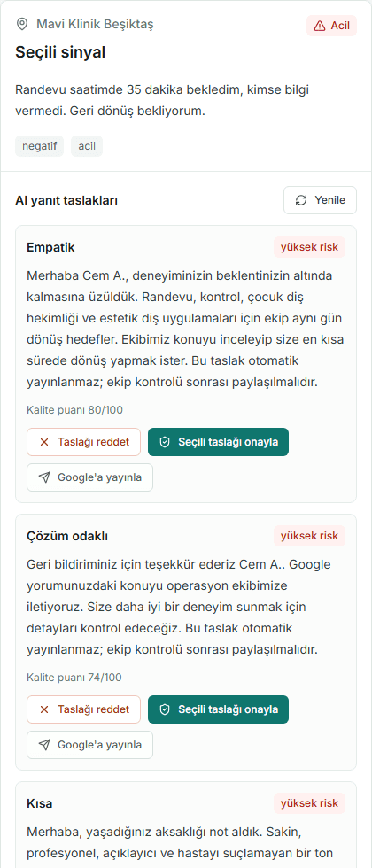Click the X icon on Empatik Taslağı reddet
Screen dimensions: 372x868
click(45, 442)
